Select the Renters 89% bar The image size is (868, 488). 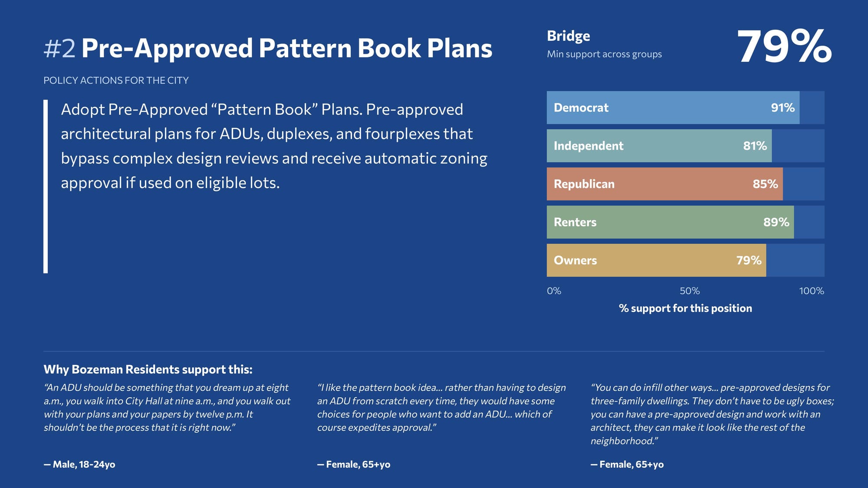coord(670,222)
